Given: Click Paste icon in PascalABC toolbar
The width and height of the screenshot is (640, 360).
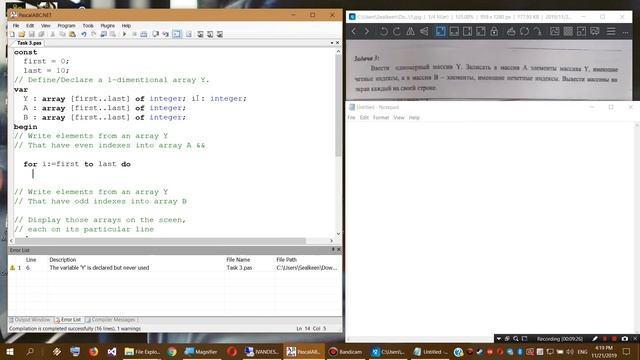Looking at the screenshot, I should [x=72, y=34].
